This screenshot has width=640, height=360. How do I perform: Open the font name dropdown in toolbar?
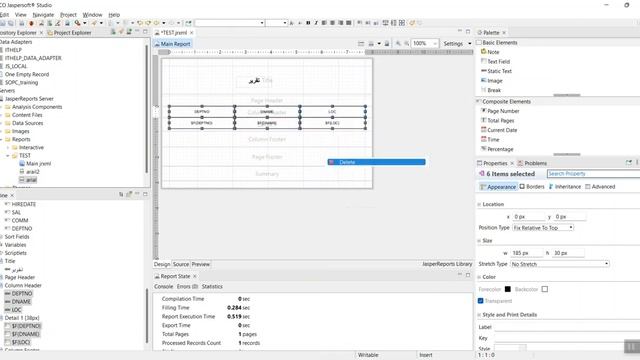pyautogui.click(x=262, y=23)
